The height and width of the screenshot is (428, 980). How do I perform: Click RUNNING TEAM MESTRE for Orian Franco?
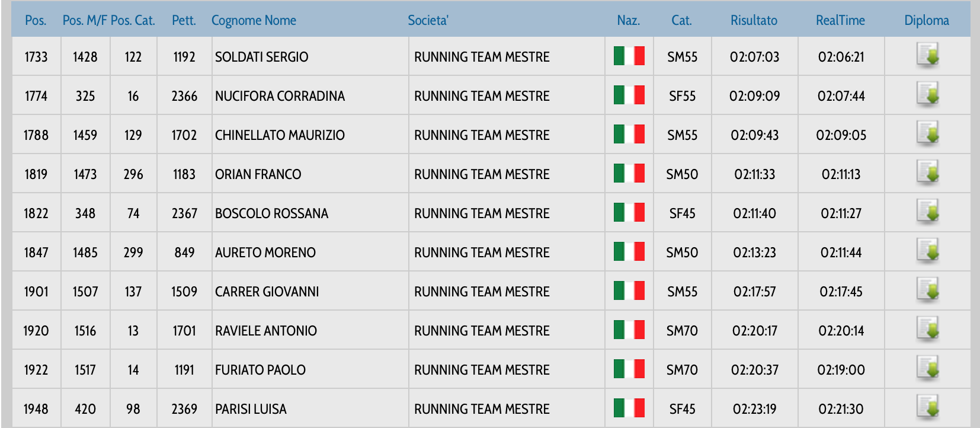pos(482,174)
